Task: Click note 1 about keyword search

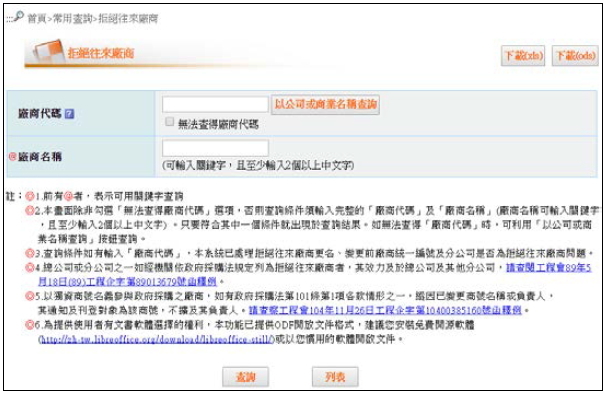Action: click(109, 196)
